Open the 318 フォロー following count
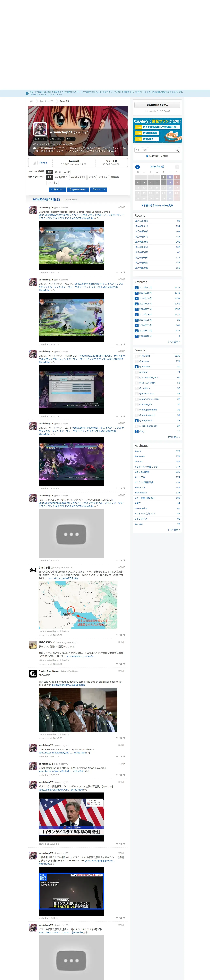This screenshot has height=980, width=210. pos(40,139)
